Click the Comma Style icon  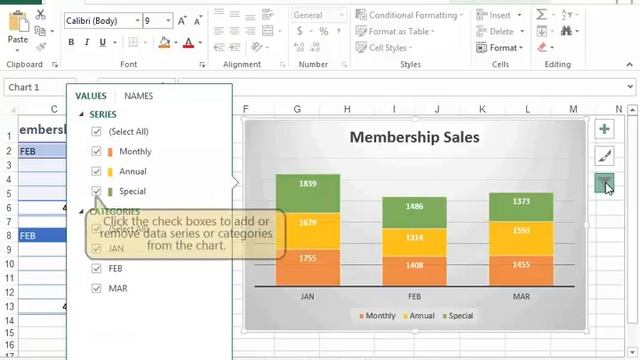(x=339, y=31)
